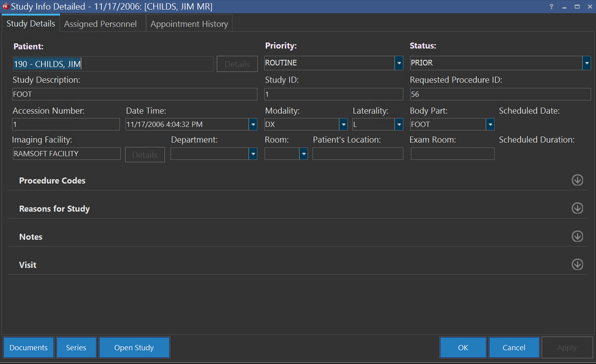This screenshot has width=596, height=364.
Task: Click the help question mark icon
Action: pos(551,6)
